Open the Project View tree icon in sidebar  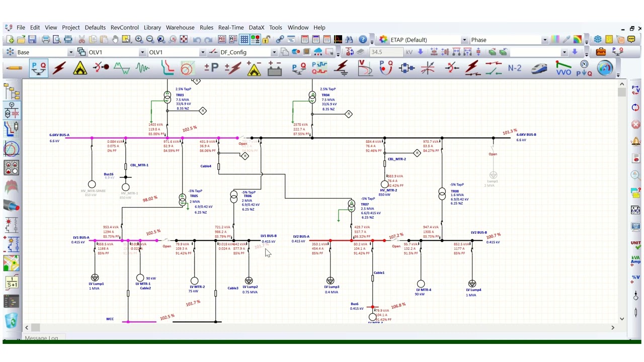coord(12,92)
